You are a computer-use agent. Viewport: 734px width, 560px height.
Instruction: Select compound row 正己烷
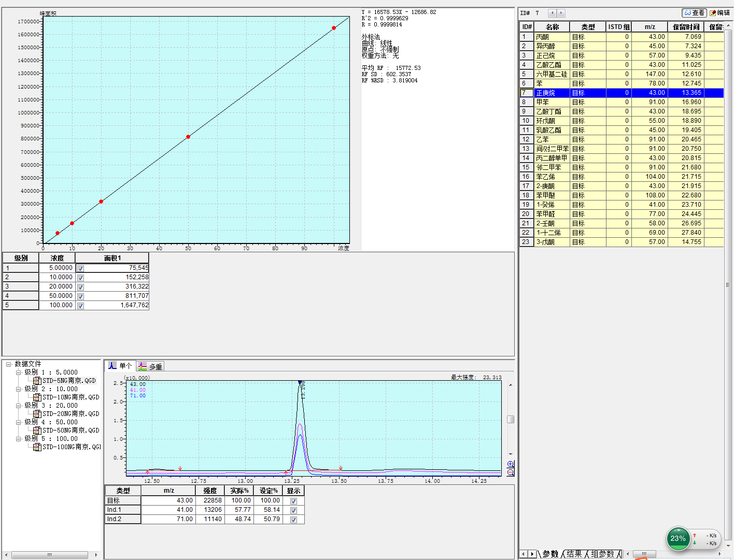622,55
